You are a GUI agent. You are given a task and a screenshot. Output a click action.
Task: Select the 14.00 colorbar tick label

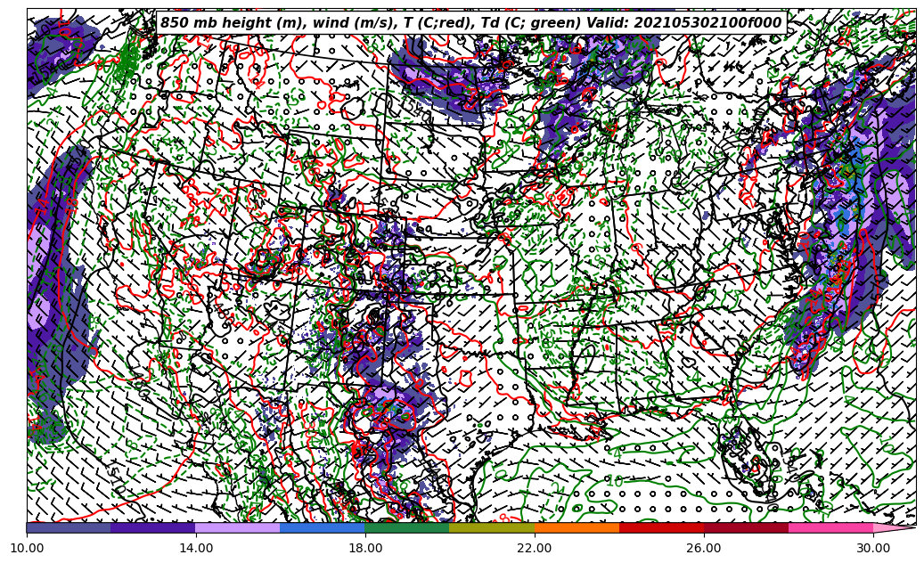(x=196, y=549)
